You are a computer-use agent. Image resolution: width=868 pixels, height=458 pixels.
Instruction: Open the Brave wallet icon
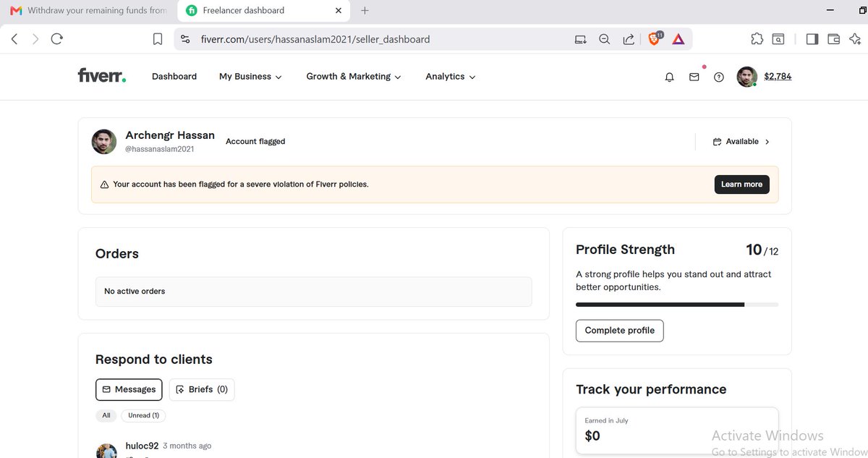[833, 39]
